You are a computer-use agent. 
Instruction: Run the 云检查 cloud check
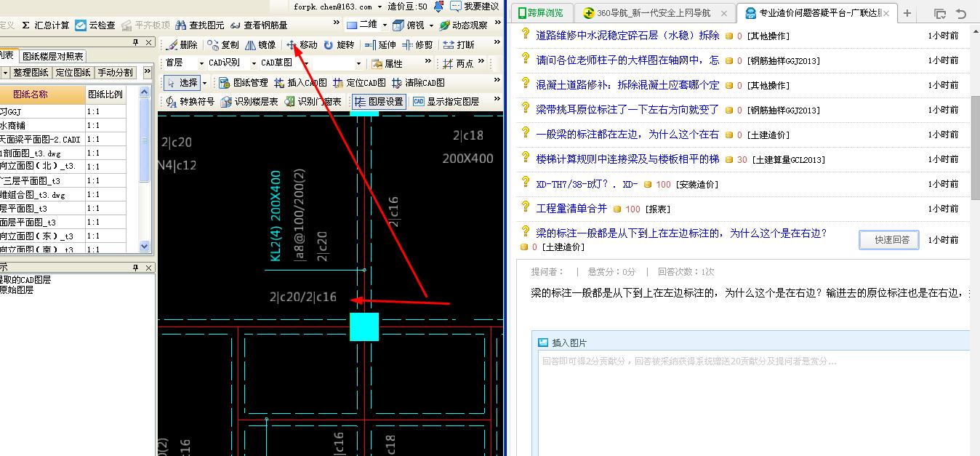(95, 25)
